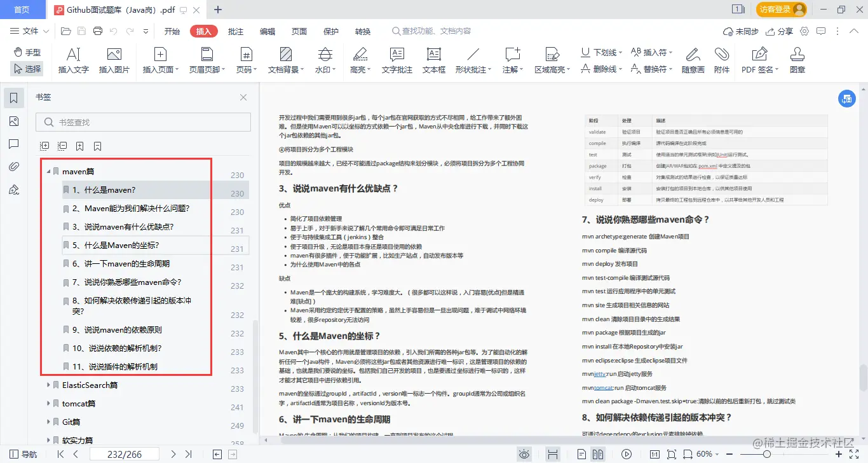Viewport: 868px width, 463px height.
Task: Click the 水印 (watermark) icon
Action: tap(325, 60)
